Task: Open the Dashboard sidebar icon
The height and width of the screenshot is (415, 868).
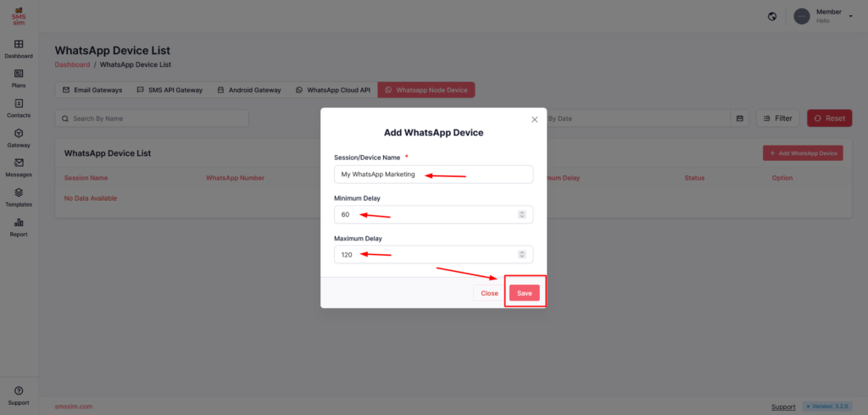Action: point(19,44)
